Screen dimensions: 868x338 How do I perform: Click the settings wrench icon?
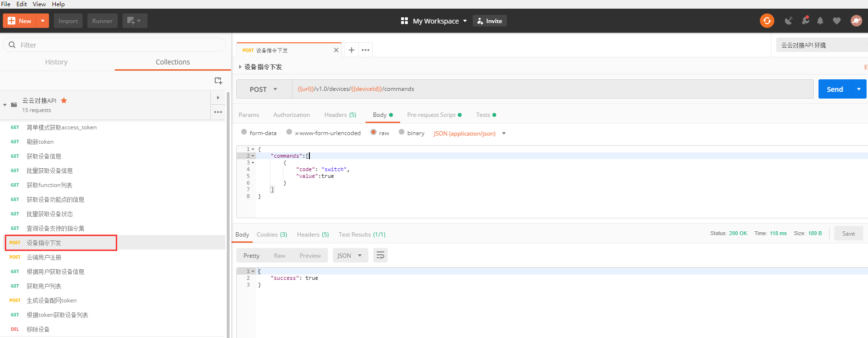pyautogui.click(x=805, y=21)
